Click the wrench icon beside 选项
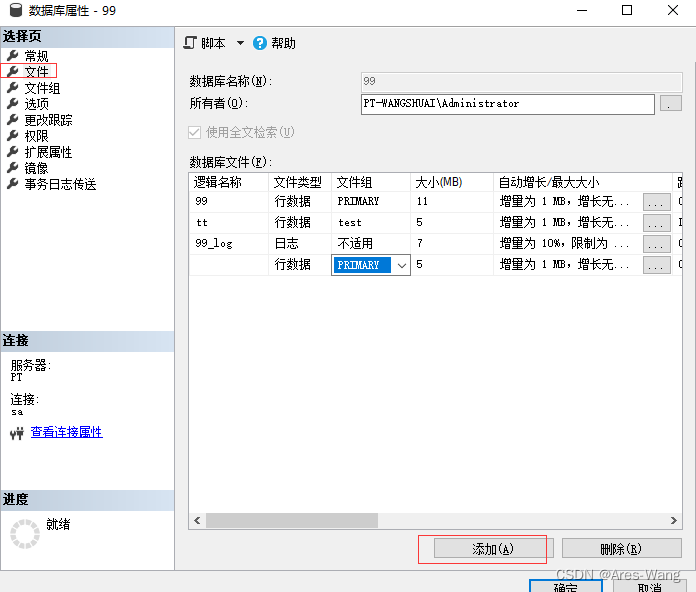Image resolution: width=696 pixels, height=592 pixels. (x=12, y=103)
